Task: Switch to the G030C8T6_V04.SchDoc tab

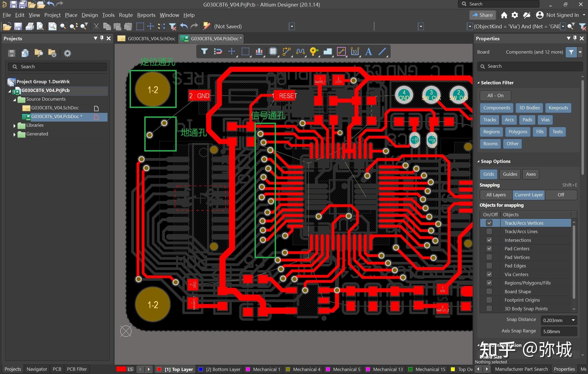Action: (151, 39)
